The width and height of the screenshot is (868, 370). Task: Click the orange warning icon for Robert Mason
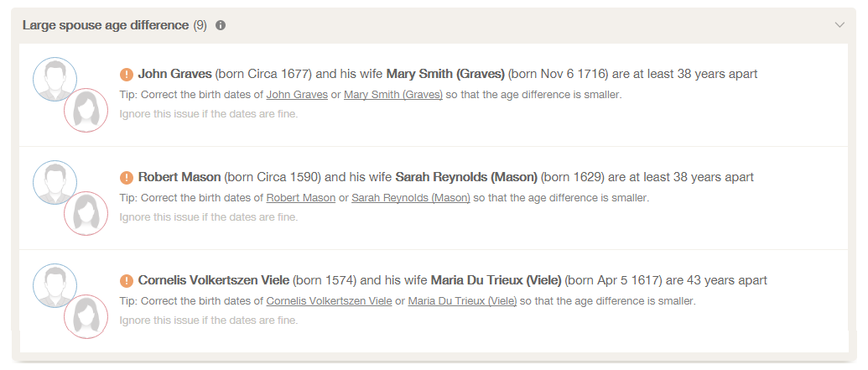pyautogui.click(x=126, y=178)
